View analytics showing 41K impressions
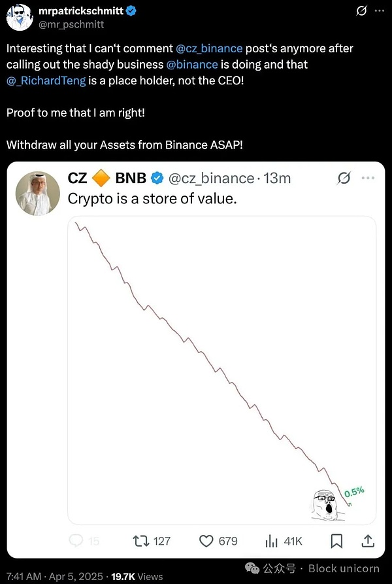This screenshot has height=584, width=392. click(273, 541)
